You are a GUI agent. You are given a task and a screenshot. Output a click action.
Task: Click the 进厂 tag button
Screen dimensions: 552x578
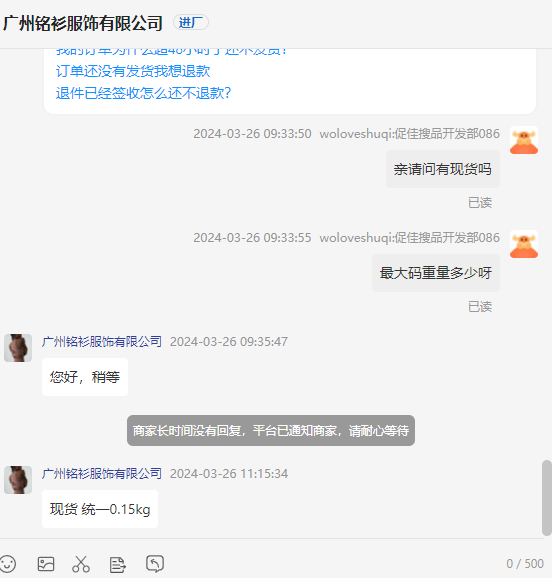coord(191,22)
